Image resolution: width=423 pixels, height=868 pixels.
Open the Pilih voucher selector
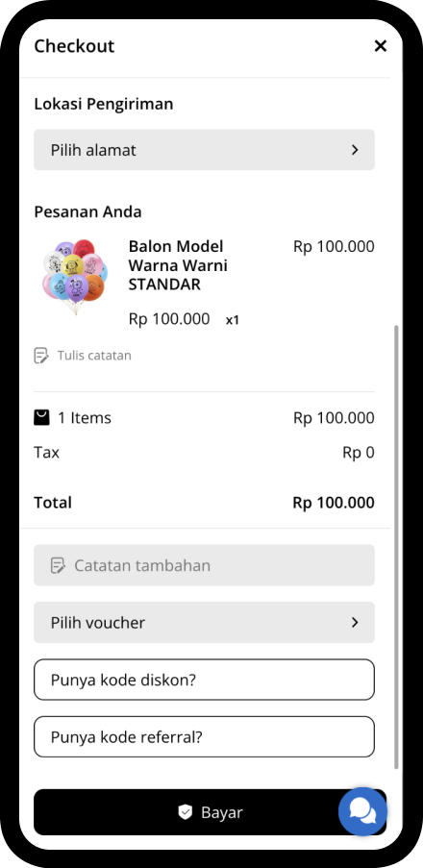pos(205,622)
